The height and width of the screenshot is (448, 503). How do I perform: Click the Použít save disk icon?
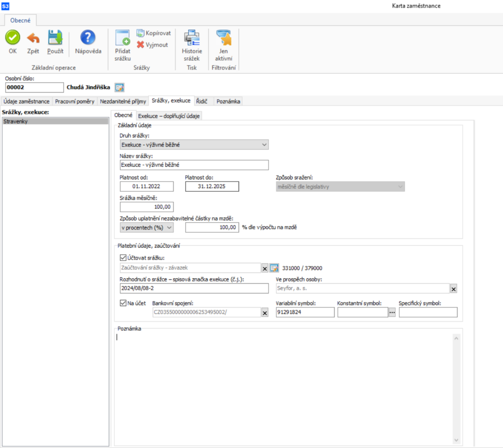point(55,38)
